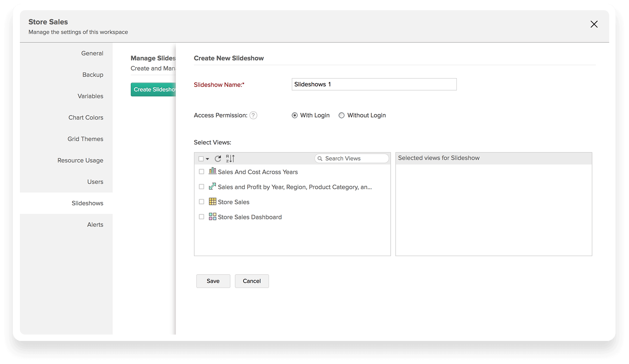Click the magnifier icon in Search Views

[x=320, y=159]
